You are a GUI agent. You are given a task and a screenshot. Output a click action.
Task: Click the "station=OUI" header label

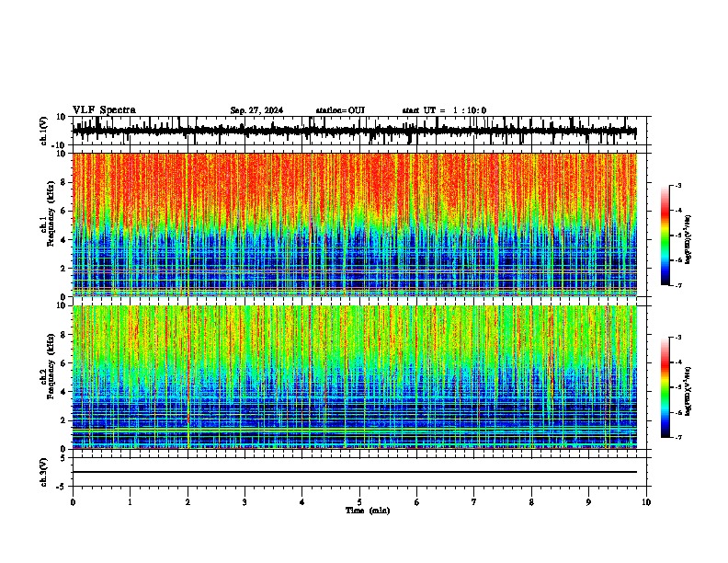click(340, 110)
